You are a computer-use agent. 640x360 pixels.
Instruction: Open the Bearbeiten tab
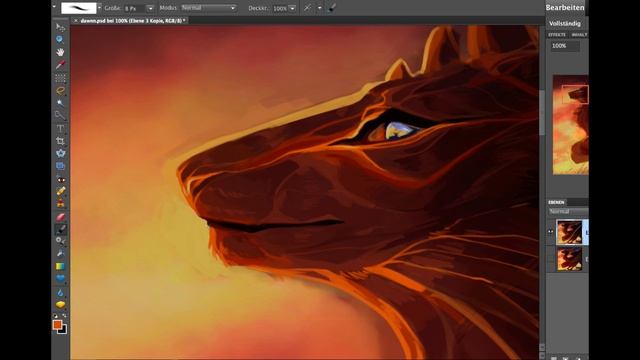point(565,7)
